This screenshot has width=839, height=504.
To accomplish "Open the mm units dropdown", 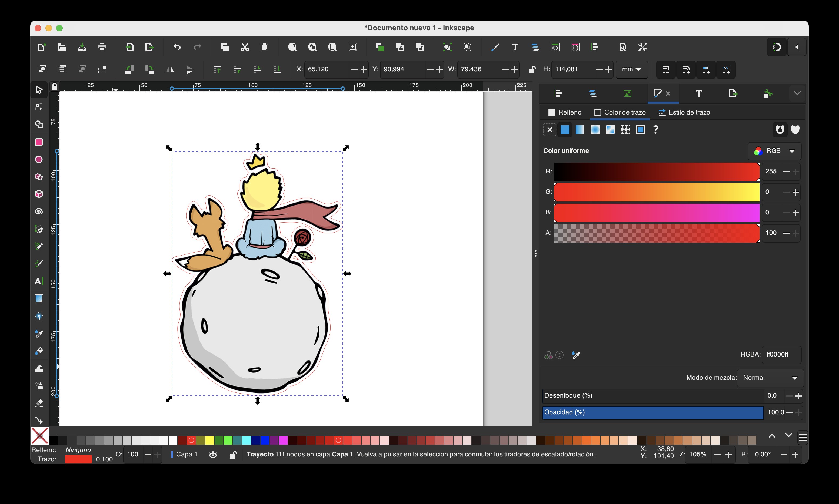I will (632, 70).
